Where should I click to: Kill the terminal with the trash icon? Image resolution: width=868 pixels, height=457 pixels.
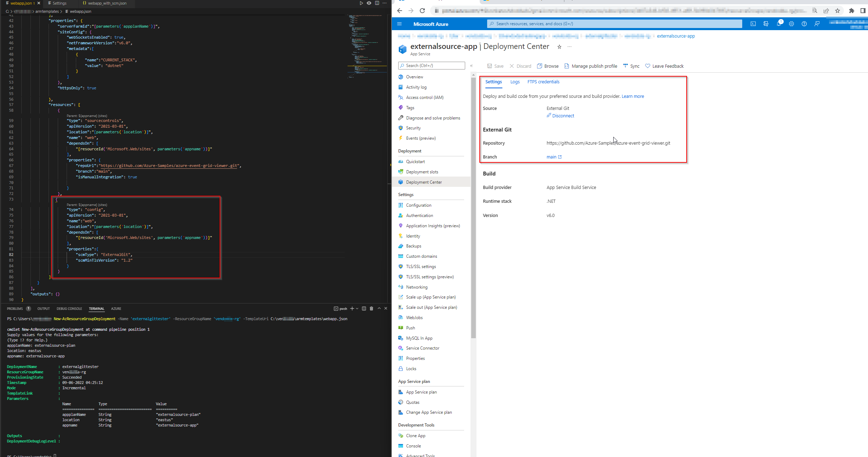tap(372, 308)
